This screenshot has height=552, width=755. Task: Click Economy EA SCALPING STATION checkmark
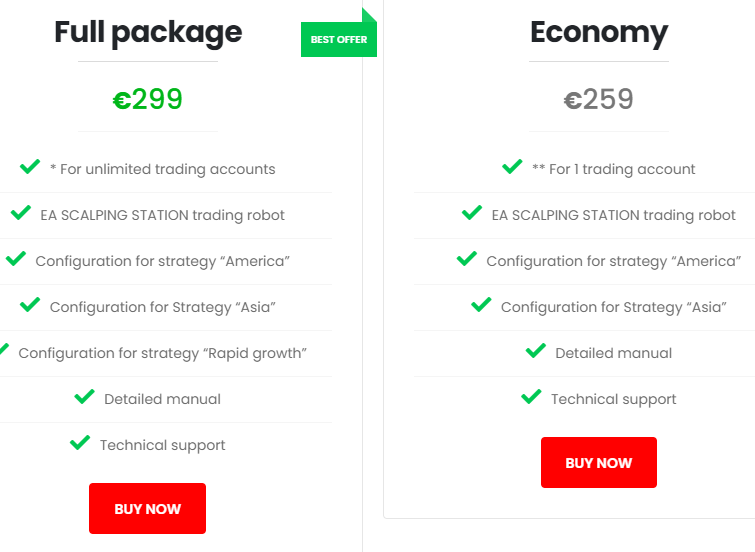[472, 213]
